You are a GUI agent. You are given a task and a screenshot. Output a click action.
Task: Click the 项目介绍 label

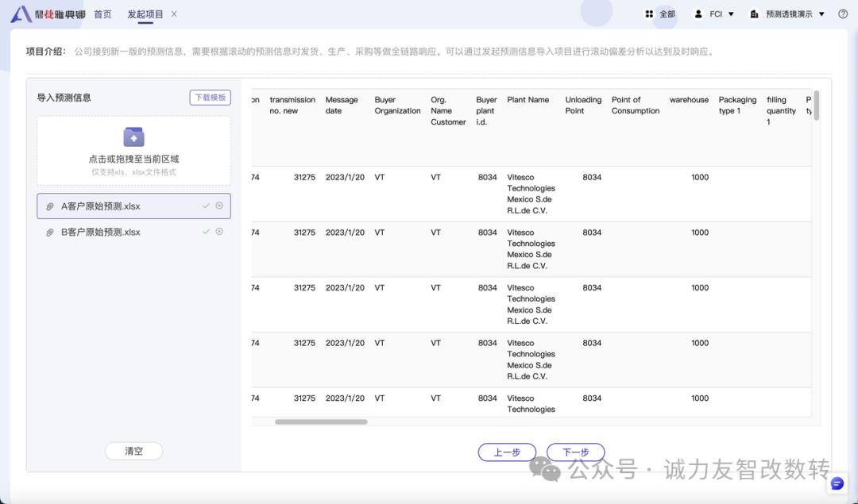pyautogui.click(x=46, y=52)
